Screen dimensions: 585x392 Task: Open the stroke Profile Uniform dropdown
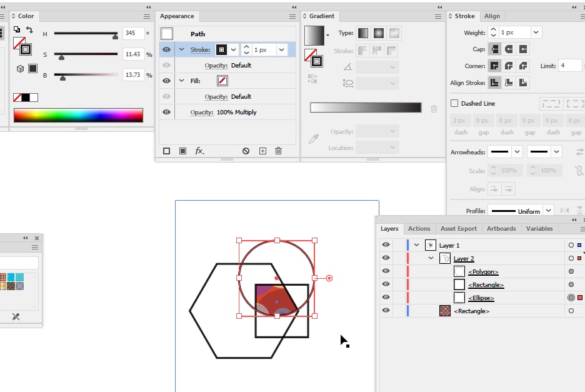pos(548,211)
